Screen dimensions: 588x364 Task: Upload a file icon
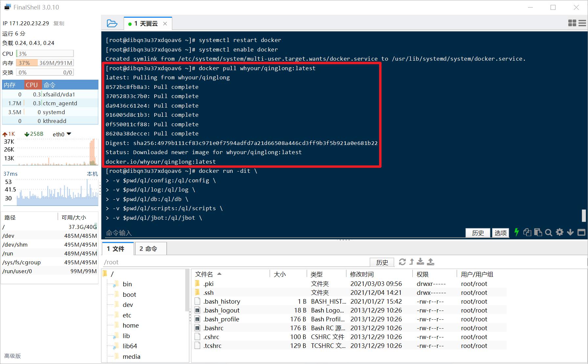click(430, 262)
